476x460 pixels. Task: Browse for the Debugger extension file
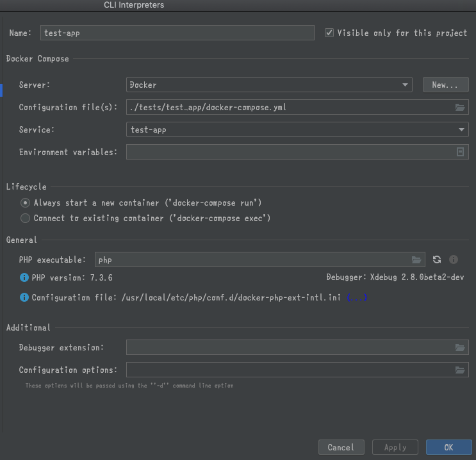pos(459,347)
